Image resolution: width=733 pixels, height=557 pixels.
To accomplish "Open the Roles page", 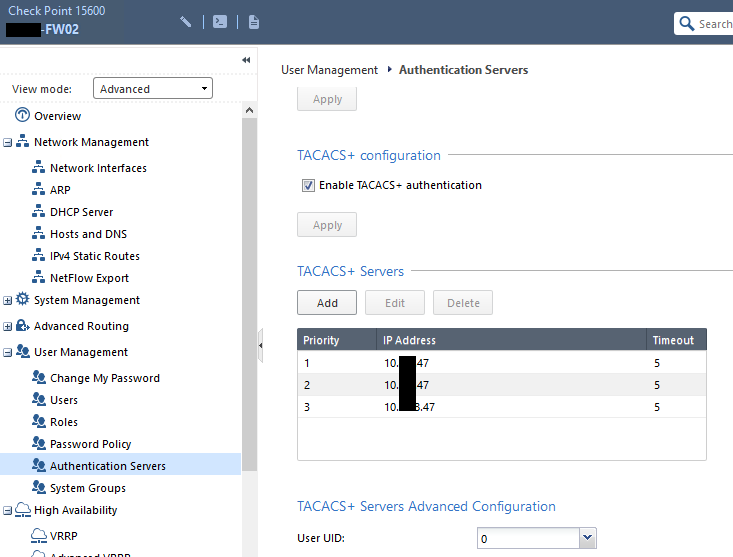I will pos(64,422).
